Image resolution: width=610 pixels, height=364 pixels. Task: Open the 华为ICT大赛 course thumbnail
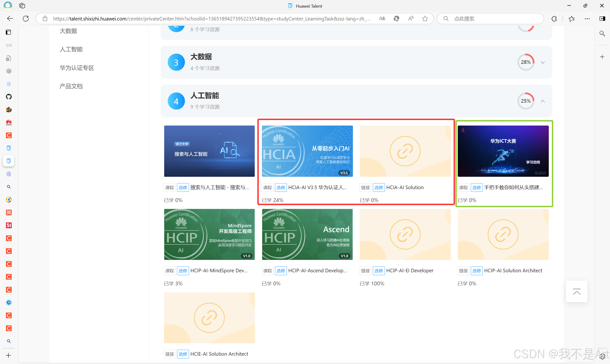click(503, 151)
